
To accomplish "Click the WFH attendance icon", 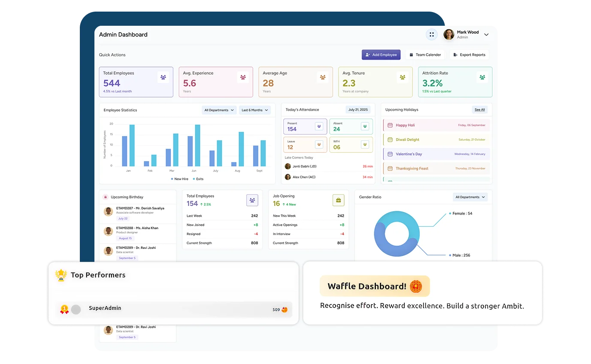I will coord(365,144).
